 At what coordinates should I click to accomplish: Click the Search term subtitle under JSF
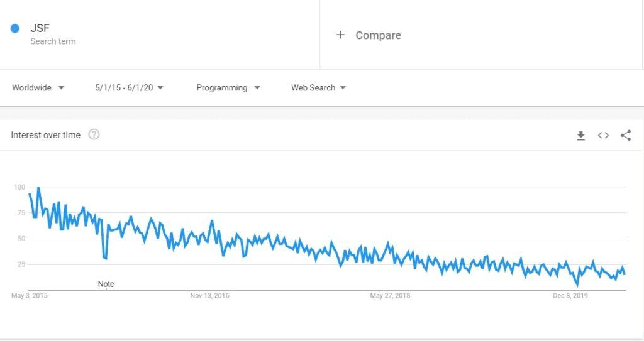click(x=53, y=41)
